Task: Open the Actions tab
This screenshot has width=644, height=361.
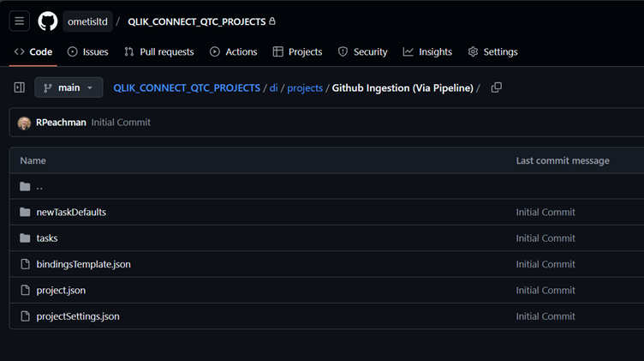Action: click(x=233, y=51)
